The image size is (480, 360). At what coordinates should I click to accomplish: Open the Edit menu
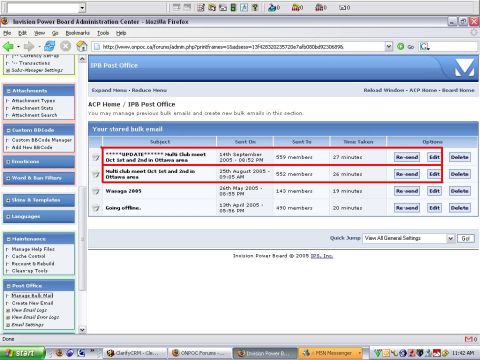tap(22, 33)
